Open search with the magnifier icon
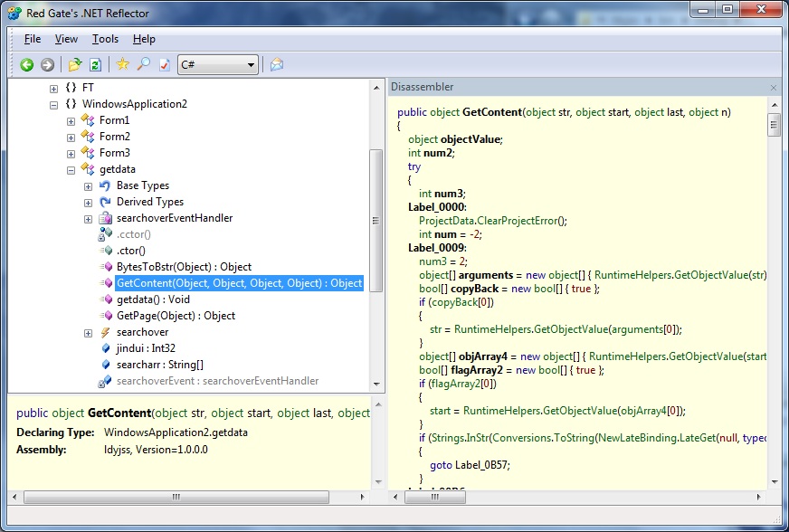Viewport: 789px width, 532px height. coord(143,64)
